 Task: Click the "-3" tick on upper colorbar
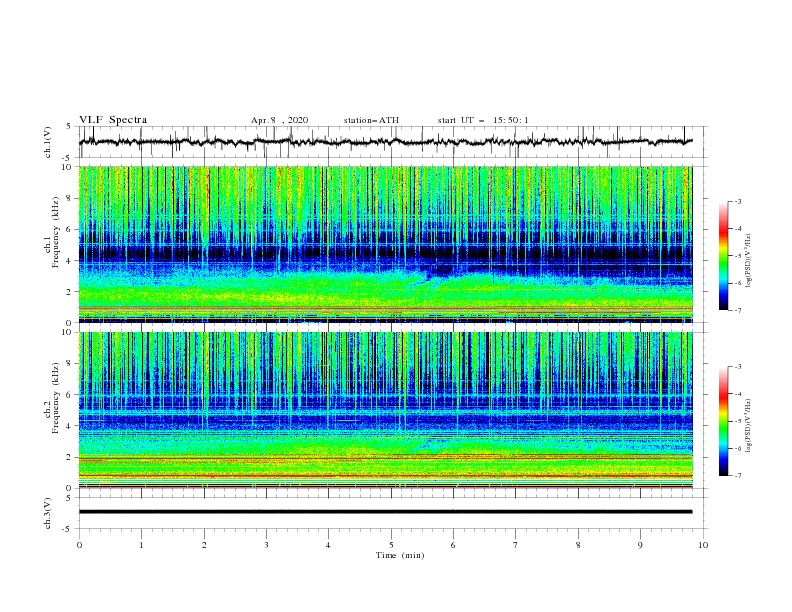click(737, 201)
